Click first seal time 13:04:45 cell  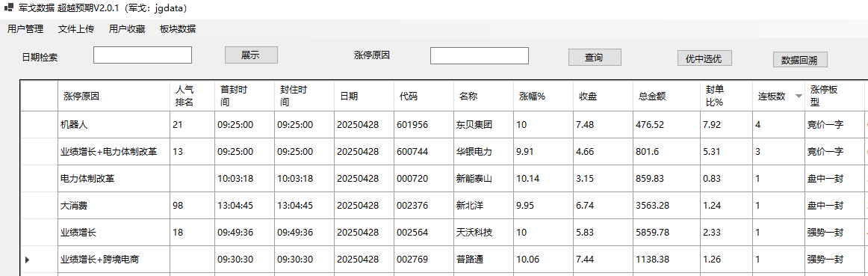click(x=244, y=206)
